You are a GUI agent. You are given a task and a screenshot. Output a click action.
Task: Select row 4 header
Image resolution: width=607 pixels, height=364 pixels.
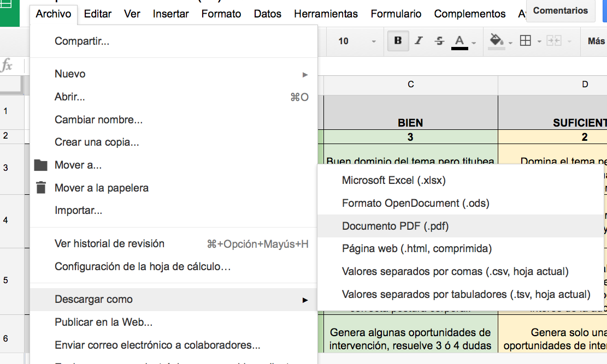tap(12, 221)
